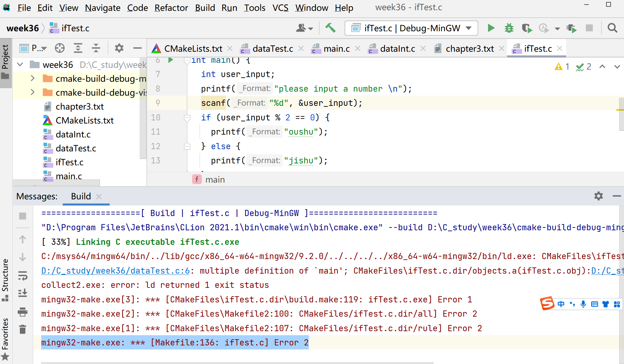Open the Navigate menu
Viewport: 624px width, 364px height.
tap(103, 8)
